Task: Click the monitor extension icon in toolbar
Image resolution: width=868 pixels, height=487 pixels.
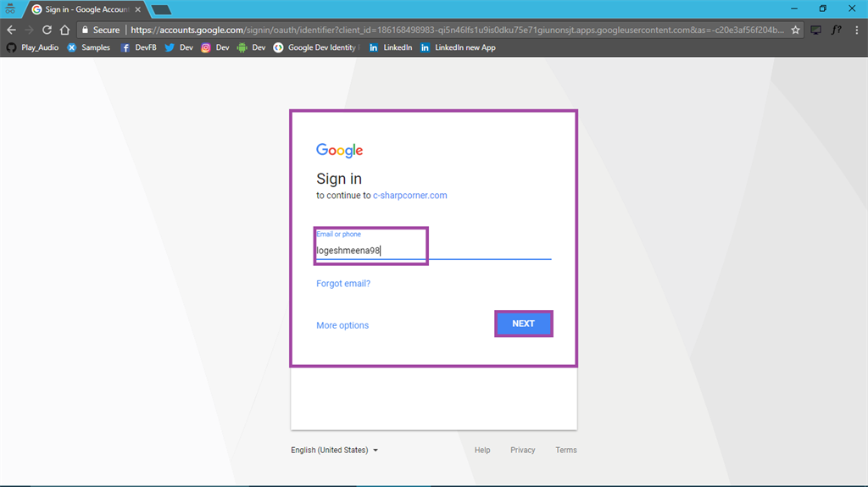Action: pyautogui.click(x=816, y=30)
